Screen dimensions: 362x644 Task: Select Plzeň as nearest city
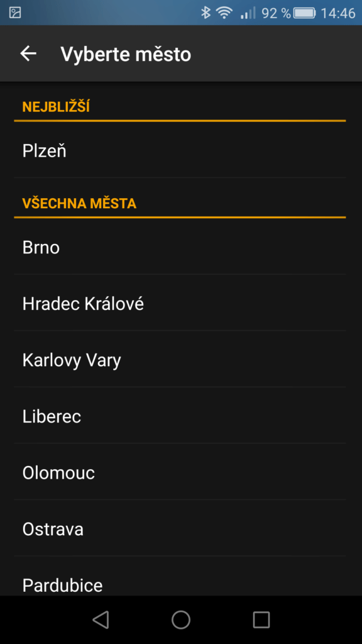coord(180,151)
